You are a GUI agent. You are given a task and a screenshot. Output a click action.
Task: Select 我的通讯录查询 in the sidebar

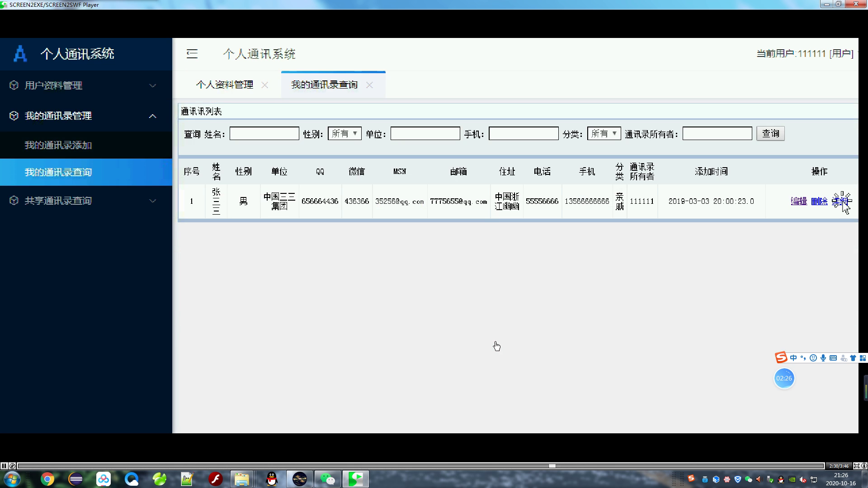[x=86, y=172]
